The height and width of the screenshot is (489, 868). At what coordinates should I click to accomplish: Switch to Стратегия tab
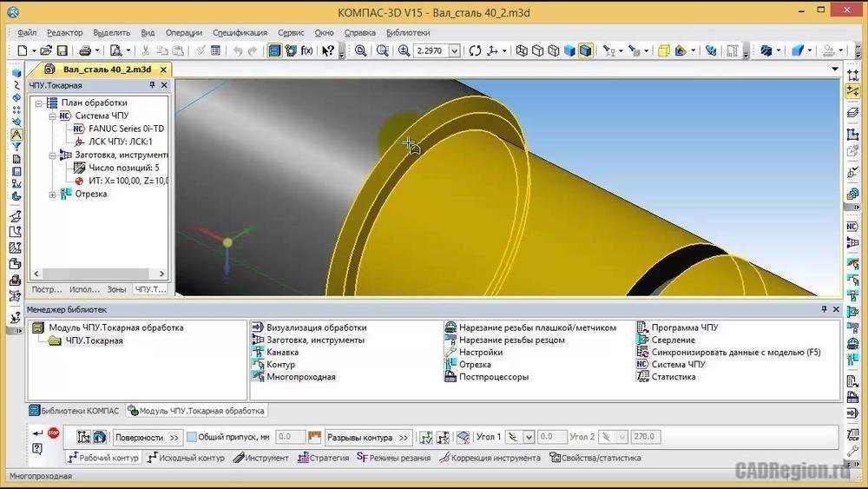[324, 458]
